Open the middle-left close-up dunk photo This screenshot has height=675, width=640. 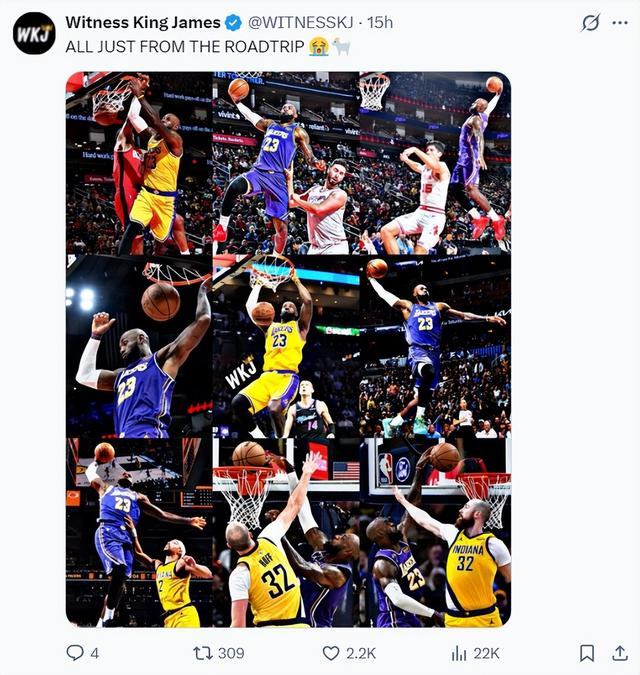pos(138,346)
